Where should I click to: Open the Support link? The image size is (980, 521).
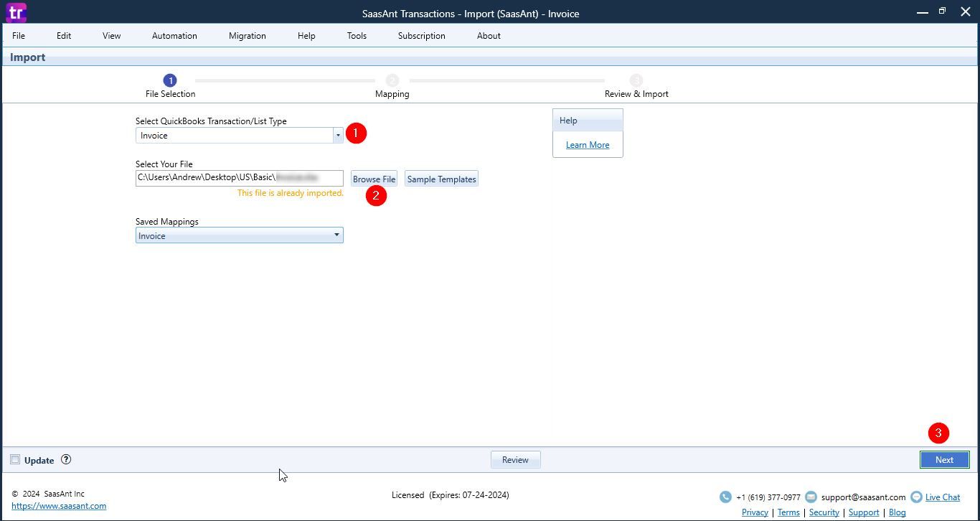(864, 512)
